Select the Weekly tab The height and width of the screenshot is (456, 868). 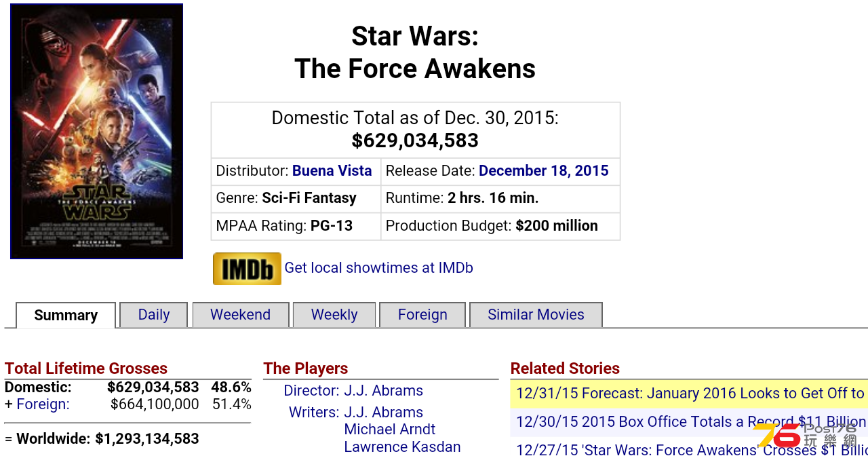(x=334, y=315)
